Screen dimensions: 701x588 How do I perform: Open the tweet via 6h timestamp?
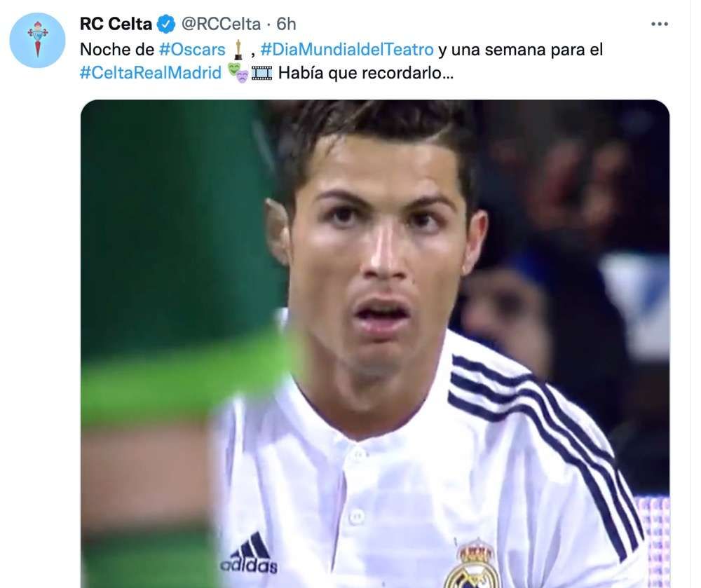click(x=286, y=24)
